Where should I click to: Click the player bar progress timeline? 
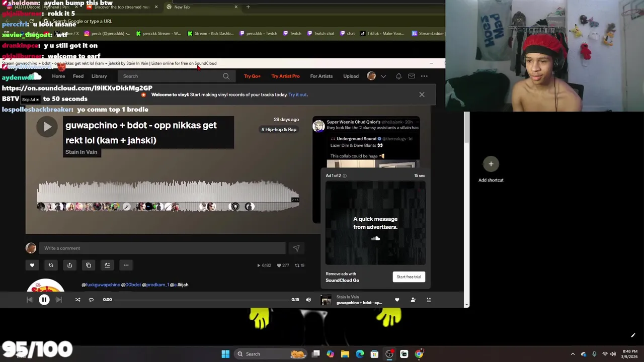202,300
